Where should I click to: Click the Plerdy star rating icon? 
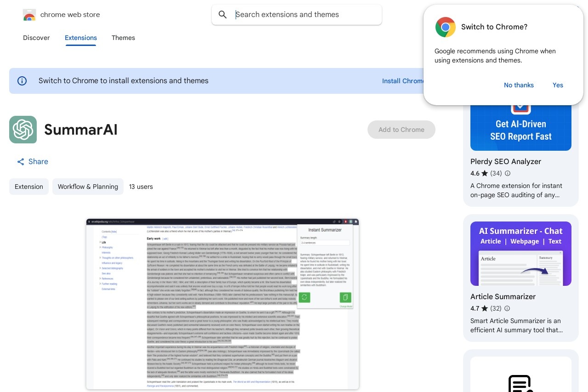pyautogui.click(x=485, y=173)
